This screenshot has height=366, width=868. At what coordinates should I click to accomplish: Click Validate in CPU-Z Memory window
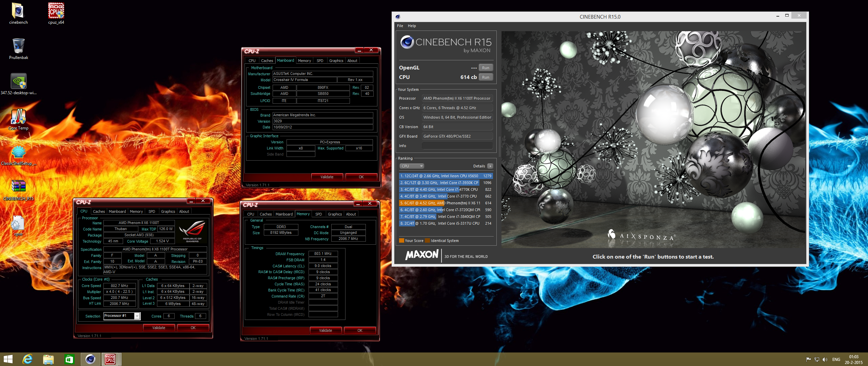[x=325, y=330]
